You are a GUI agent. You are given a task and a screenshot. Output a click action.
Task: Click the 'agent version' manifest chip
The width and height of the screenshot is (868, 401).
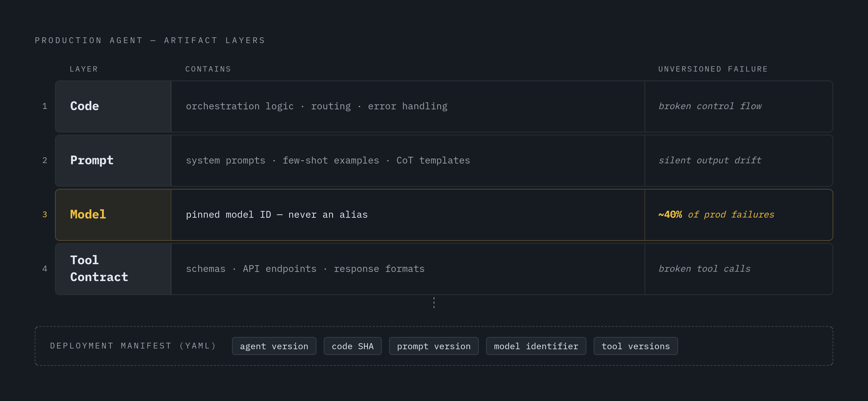[274, 346]
